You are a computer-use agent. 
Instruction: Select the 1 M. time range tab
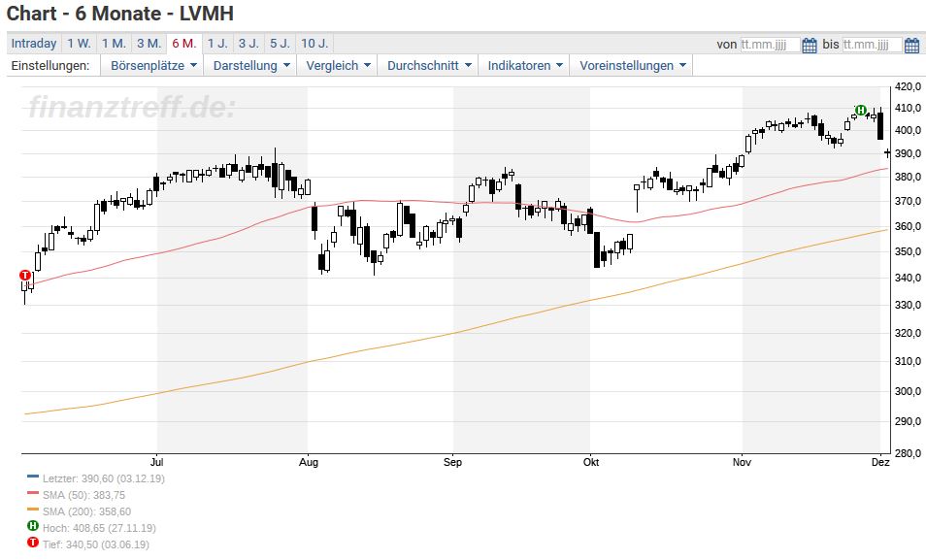click(114, 44)
